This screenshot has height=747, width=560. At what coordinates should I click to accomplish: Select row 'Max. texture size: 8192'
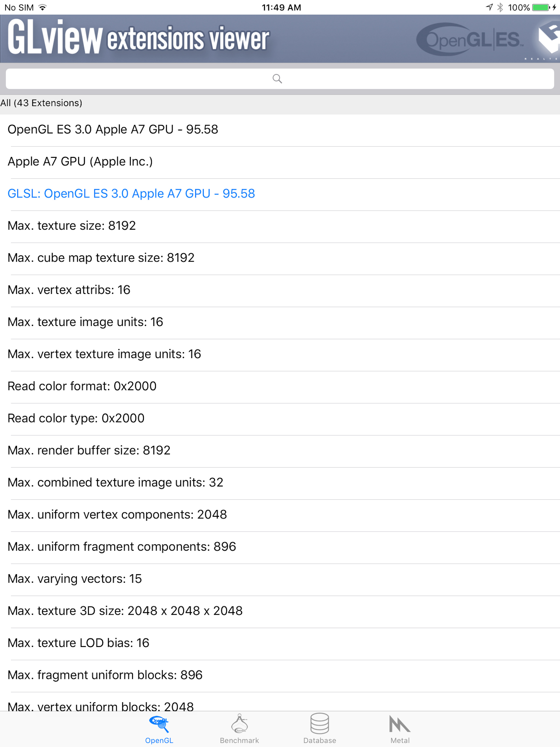(280, 227)
